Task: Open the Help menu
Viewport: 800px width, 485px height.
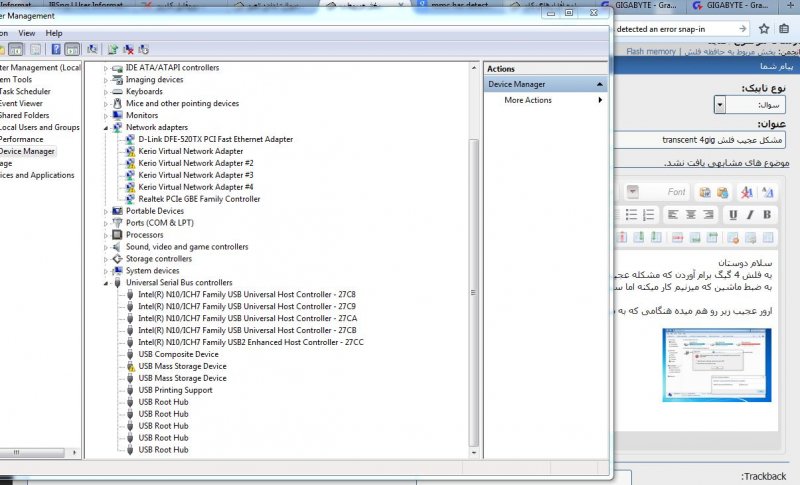Action: pos(54,33)
